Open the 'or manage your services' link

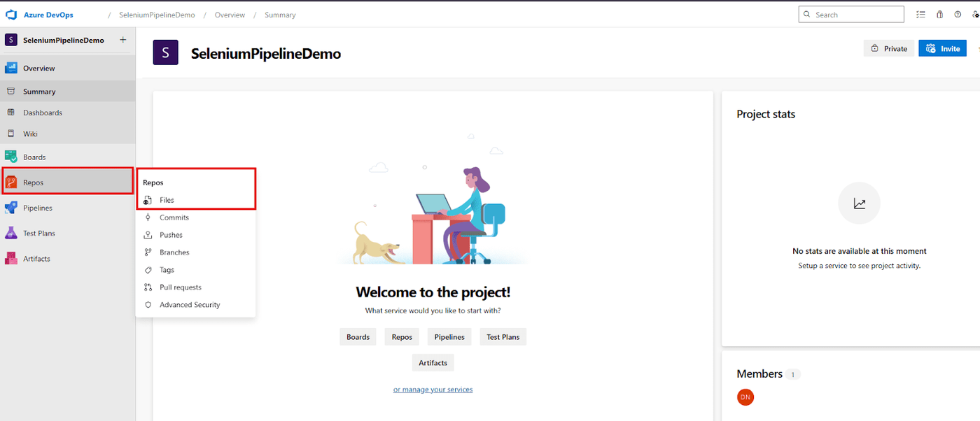pos(433,390)
